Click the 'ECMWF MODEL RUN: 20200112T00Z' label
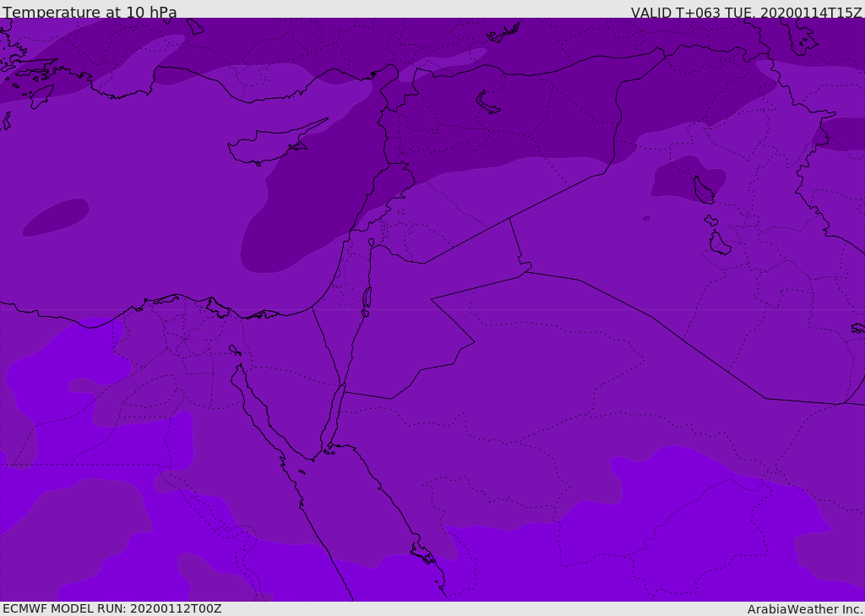Screen dimensions: 865x616 point(112,609)
